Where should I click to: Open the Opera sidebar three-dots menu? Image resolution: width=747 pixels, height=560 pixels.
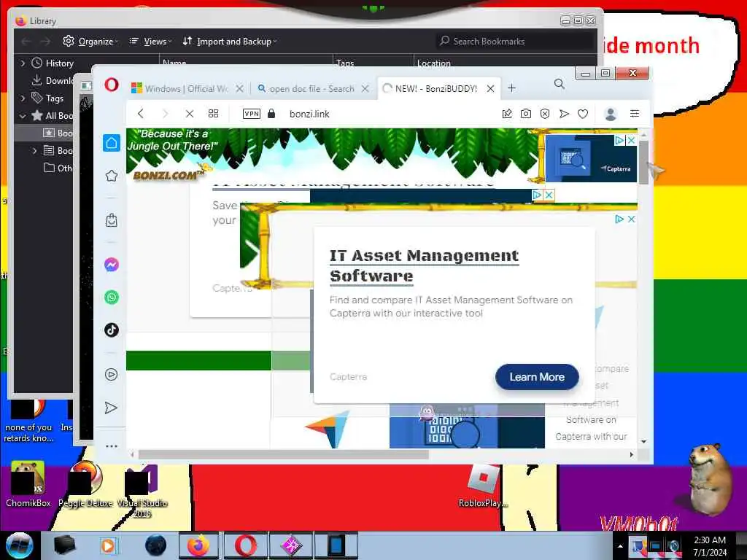[x=112, y=446]
